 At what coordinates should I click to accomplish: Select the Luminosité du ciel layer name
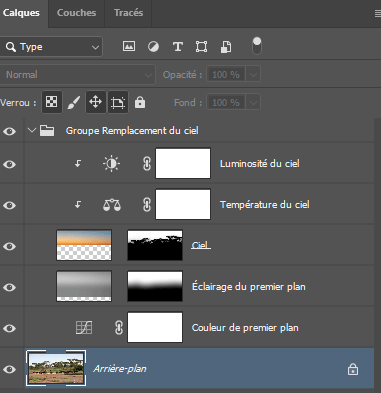pyautogui.click(x=260, y=164)
